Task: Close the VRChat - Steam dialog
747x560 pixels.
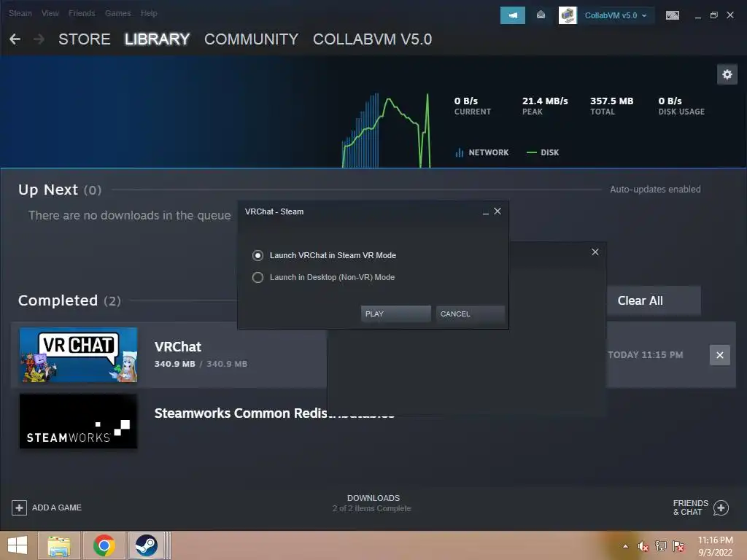Action: pyautogui.click(x=498, y=211)
